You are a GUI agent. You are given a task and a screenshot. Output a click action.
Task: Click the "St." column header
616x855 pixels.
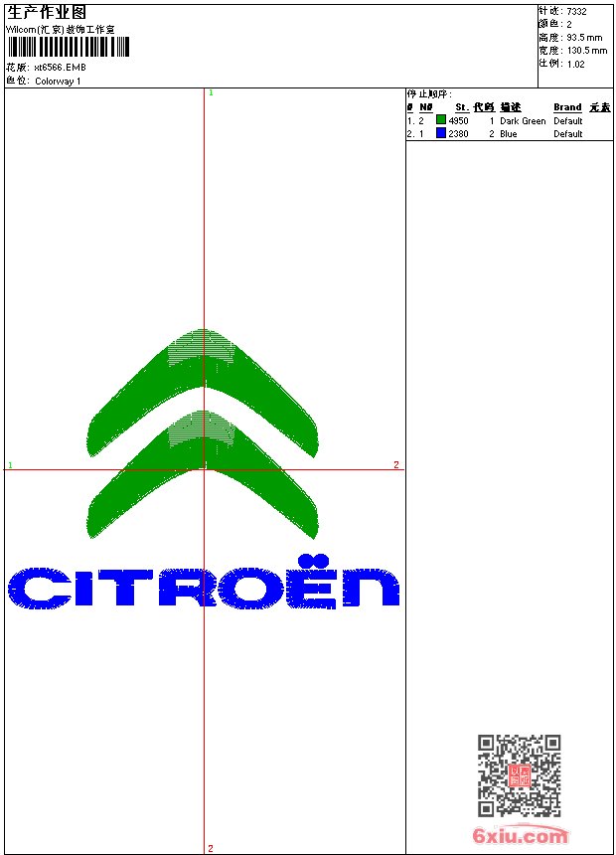[462, 107]
